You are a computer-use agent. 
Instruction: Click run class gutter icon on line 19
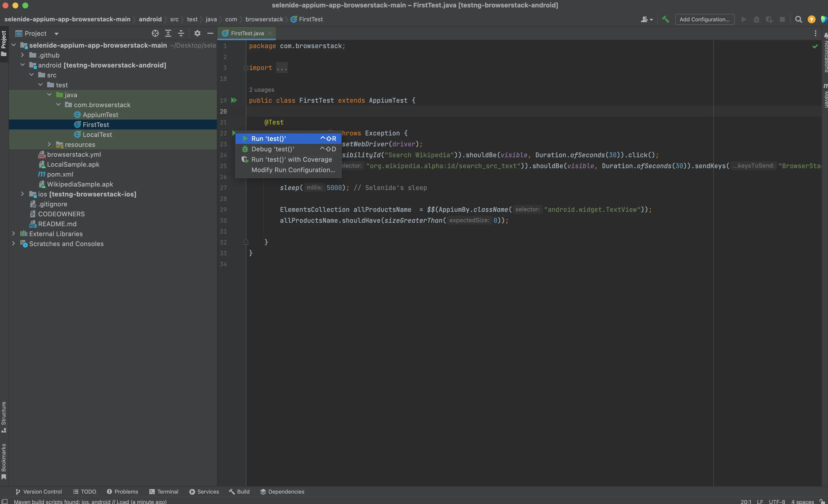point(234,100)
